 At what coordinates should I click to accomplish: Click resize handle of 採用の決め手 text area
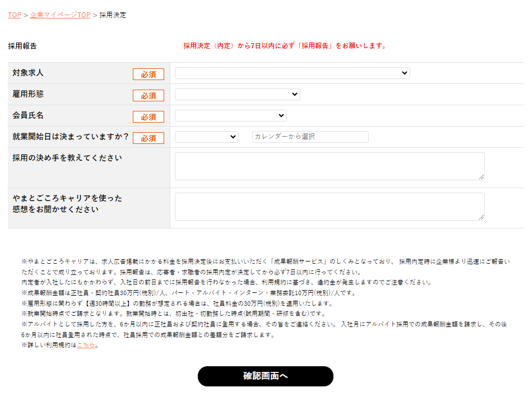click(481, 177)
